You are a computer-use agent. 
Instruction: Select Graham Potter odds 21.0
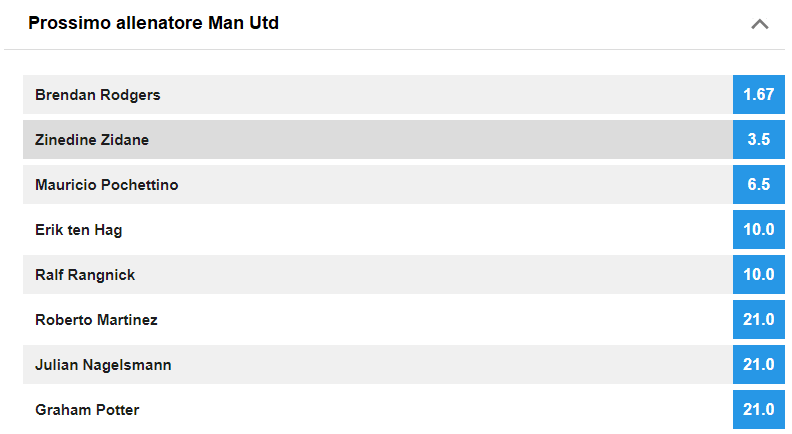(759, 409)
